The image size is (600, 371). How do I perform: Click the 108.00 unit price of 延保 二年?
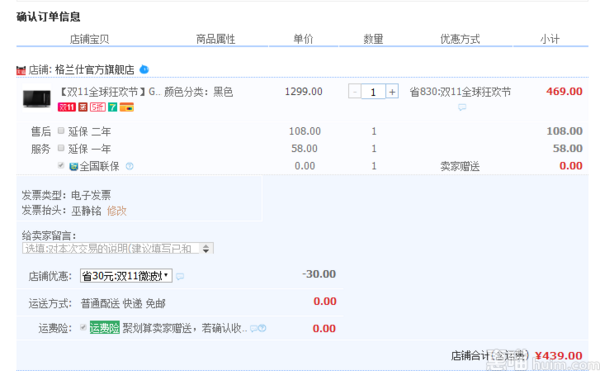coord(305,131)
